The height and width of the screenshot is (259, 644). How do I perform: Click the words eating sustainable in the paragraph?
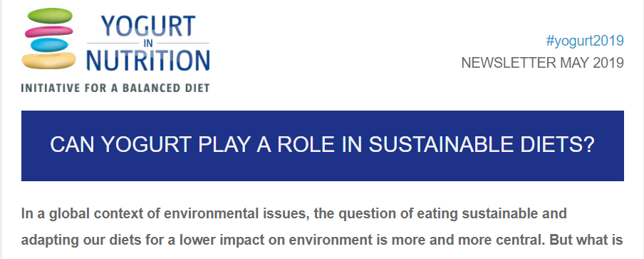pos(477,214)
